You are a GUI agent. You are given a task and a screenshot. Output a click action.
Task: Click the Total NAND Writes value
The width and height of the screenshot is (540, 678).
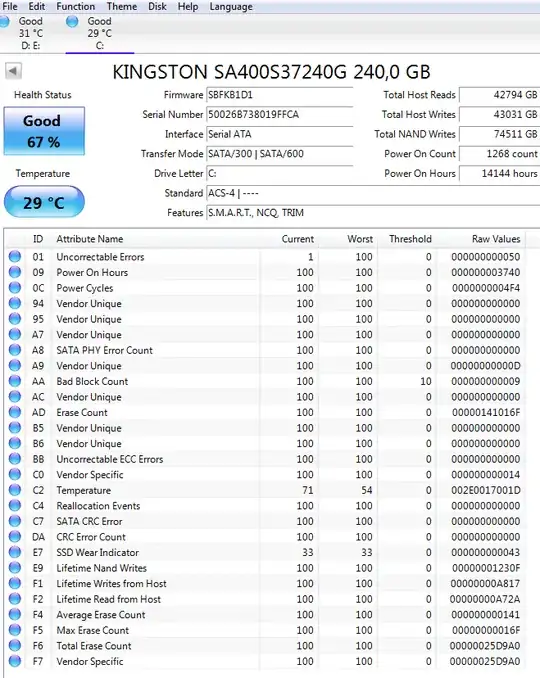[x=499, y=134]
